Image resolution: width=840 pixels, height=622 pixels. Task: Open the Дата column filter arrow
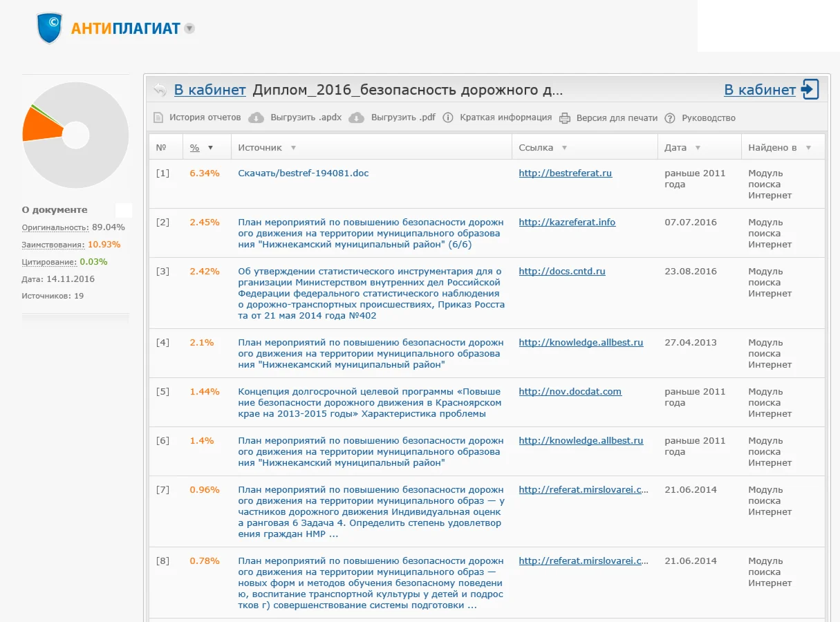tap(698, 148)
